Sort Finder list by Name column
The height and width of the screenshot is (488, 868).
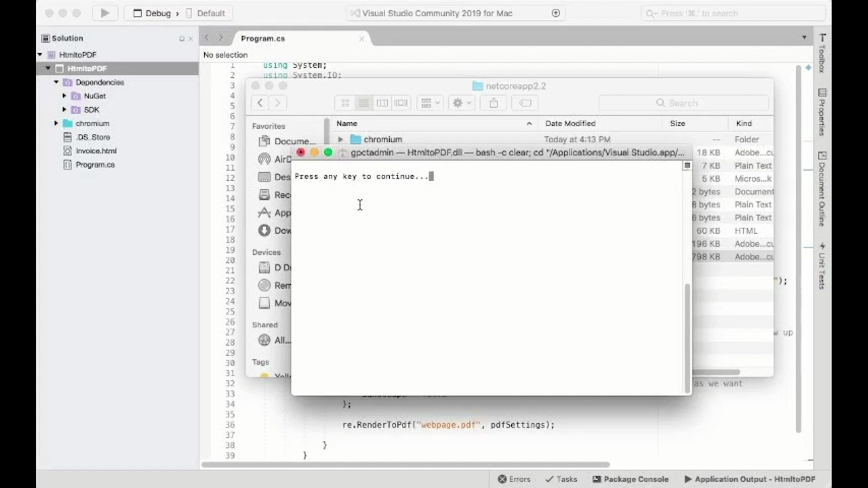pyautogui.click(x=434, y=123)
